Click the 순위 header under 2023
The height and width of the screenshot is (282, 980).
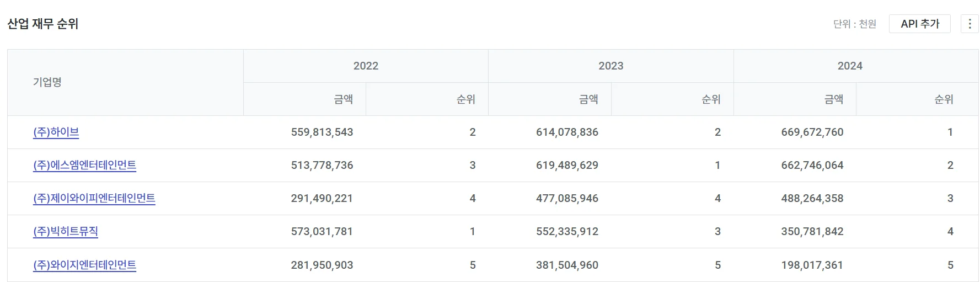click(x=711, y=99)
